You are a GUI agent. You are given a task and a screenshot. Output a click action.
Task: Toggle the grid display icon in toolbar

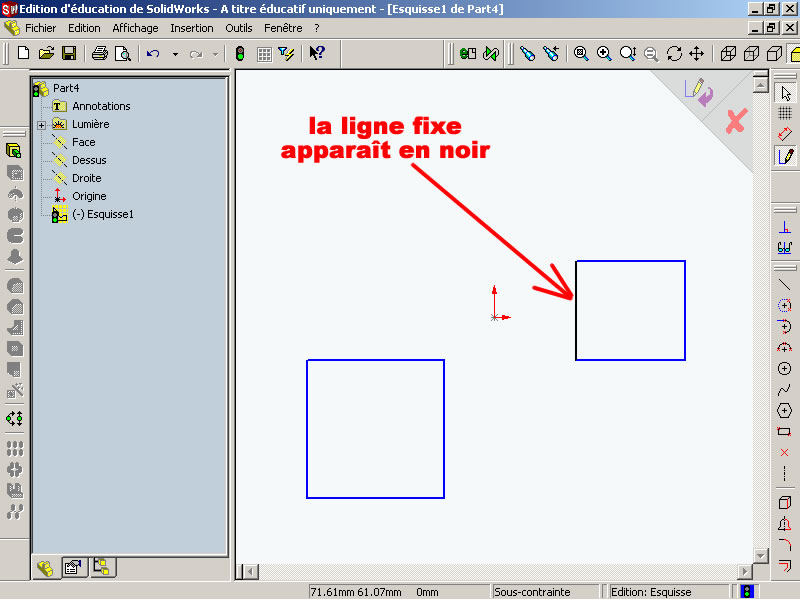coord(264,54)
